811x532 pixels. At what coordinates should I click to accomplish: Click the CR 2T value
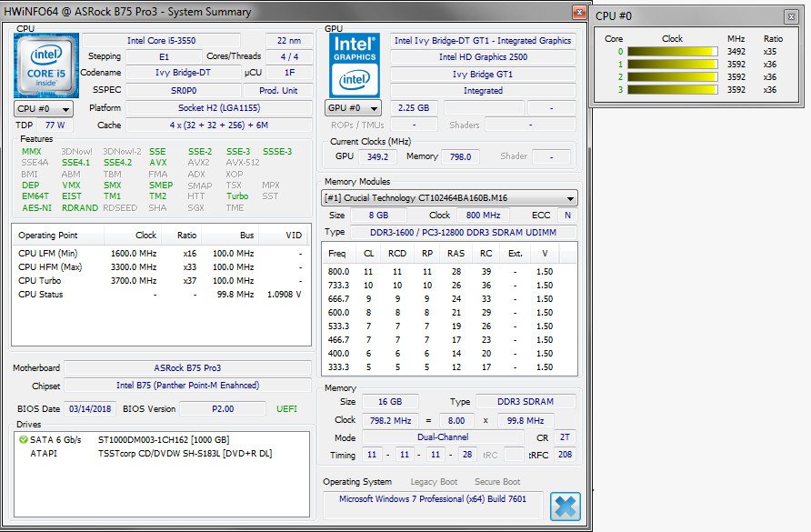pos(565,437)
